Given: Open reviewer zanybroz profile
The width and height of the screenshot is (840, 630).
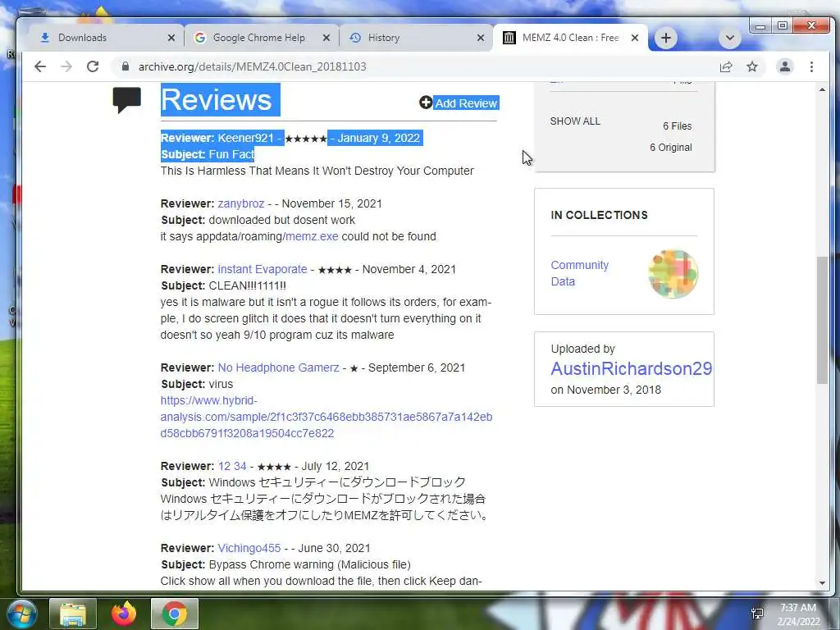Looking at the screenshot, I should [x=241, y=203].
